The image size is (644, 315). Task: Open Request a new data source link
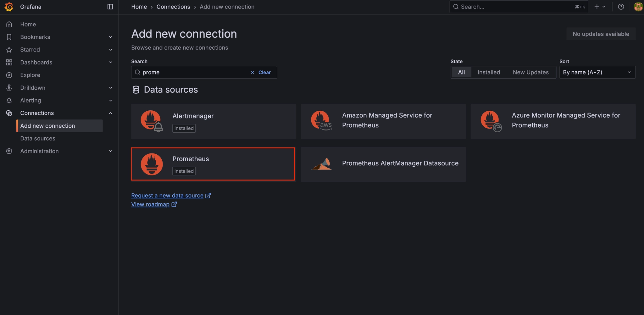pyautogui.click(x=167, y=196)
